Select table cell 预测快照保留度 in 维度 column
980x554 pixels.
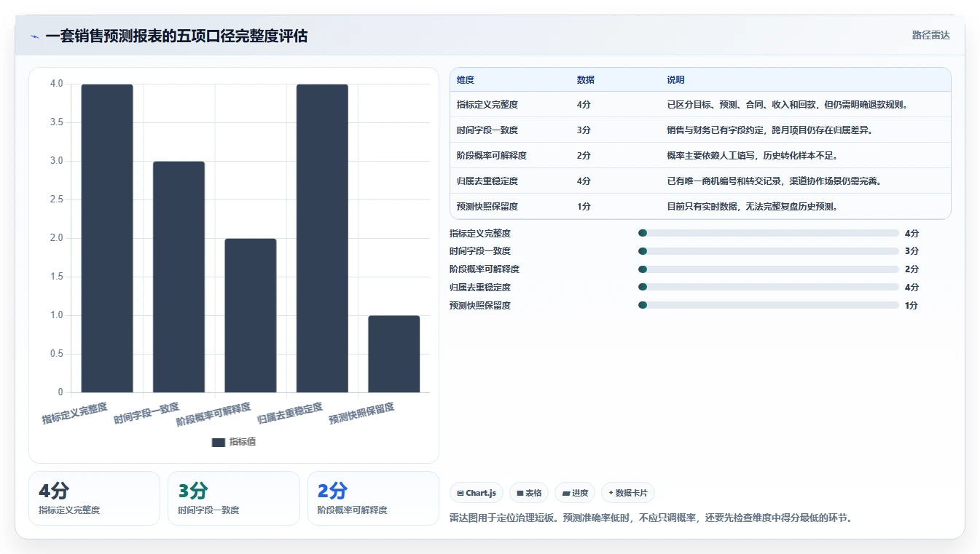(487, 207)
